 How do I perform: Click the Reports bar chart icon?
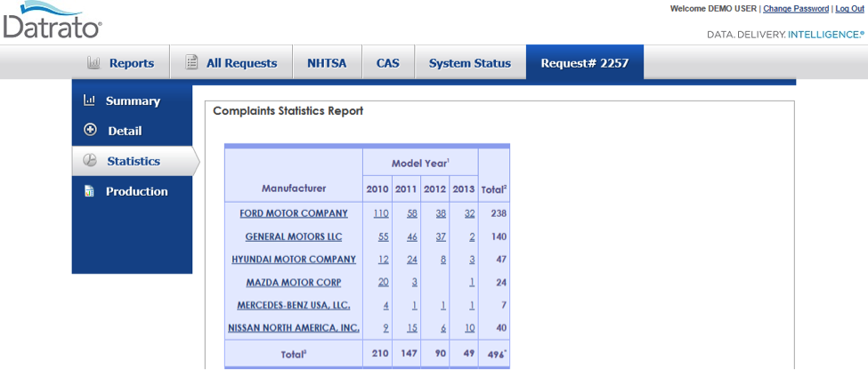[93, 62]
